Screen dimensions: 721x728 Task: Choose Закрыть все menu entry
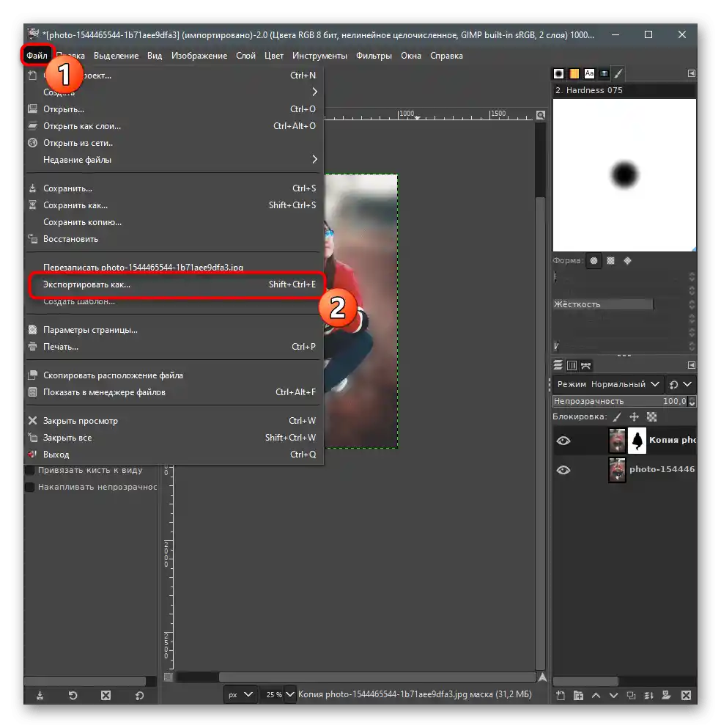(175, 438)
